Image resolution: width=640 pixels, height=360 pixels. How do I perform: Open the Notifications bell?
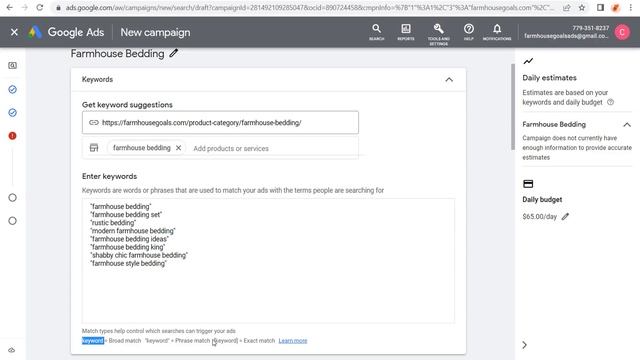(x=497, y=32)
